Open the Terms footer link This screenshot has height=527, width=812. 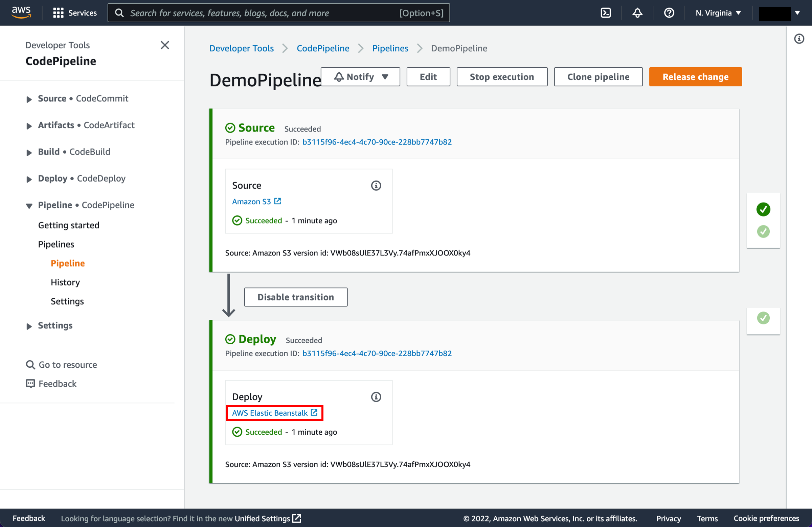pos(707,519)
